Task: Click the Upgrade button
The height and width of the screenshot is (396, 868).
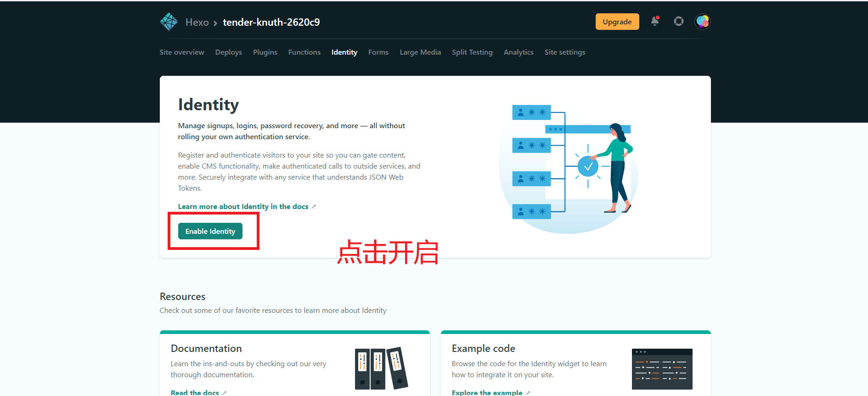Action: (617, 22)
